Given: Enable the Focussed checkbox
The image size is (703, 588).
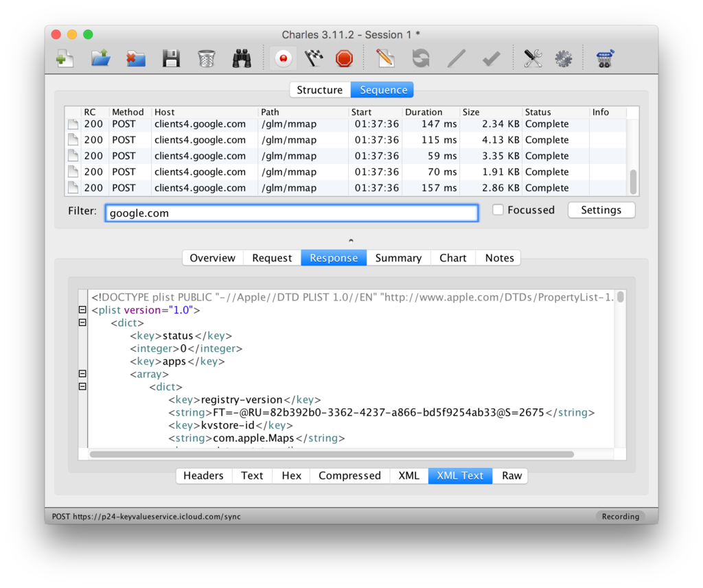Looking at the screenshot, I should tap(498, 210).
